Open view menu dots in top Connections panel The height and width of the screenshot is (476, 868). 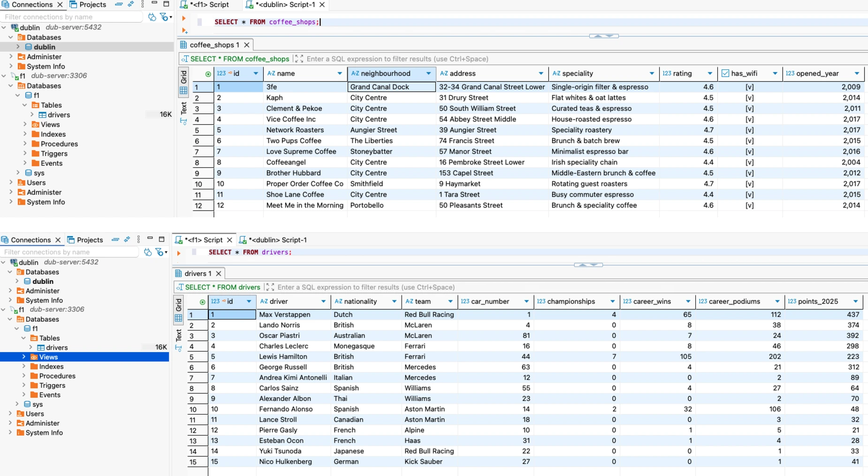[x=143, y=4]
